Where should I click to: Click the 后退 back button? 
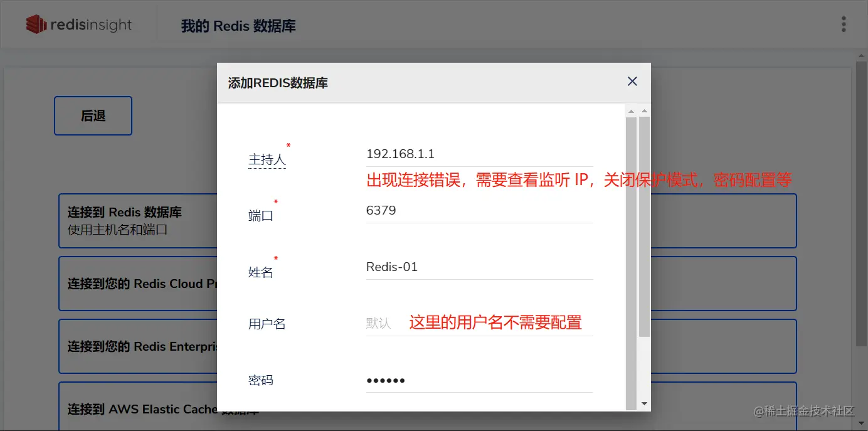click(x=93, y=115)
